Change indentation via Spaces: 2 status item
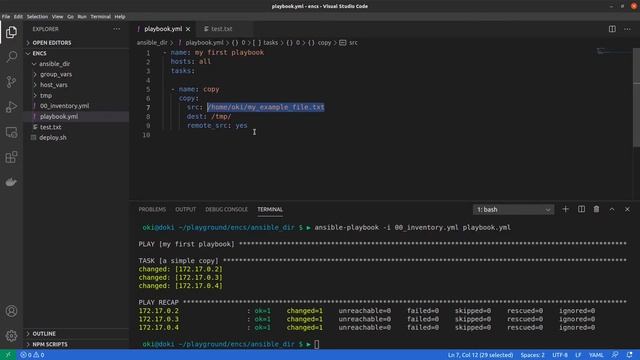Viewport: 640px width, 360px height. click(532, 355)
